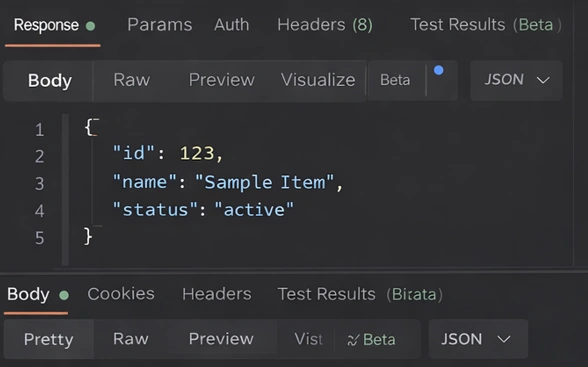Click the "status" key in the JSON
Screen dimensions: 588x367
coord(155,210)
